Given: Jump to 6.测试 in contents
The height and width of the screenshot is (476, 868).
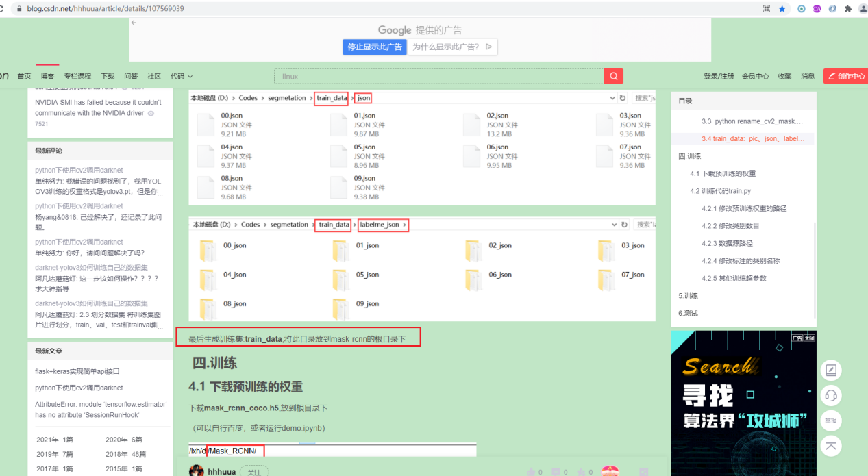Looking at the screenshot, I should [x=688, y=313].
